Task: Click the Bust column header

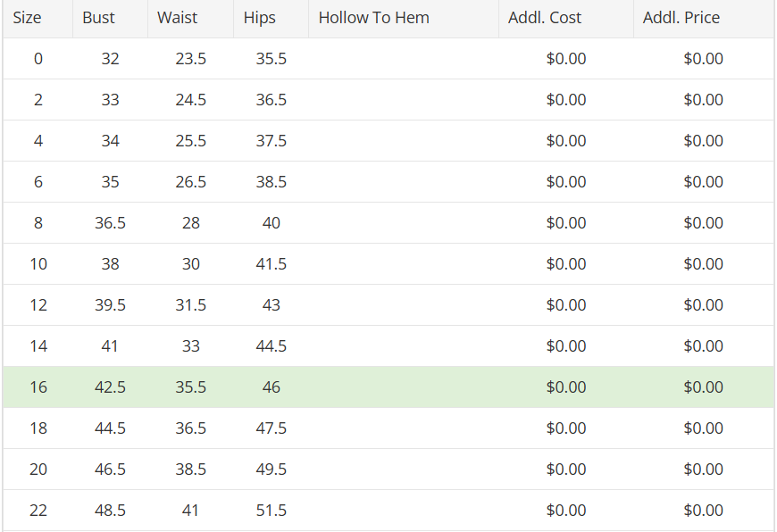Action: point(98,18)
